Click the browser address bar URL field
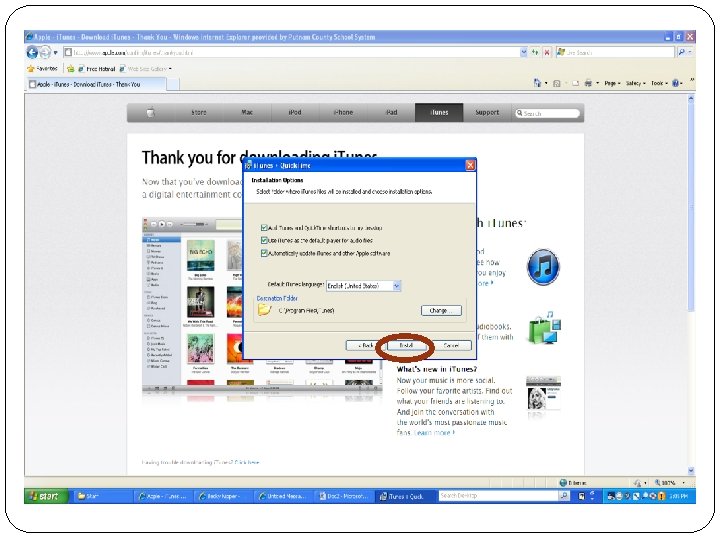Screen dimensions: 720x540 [x=290, y=52]
